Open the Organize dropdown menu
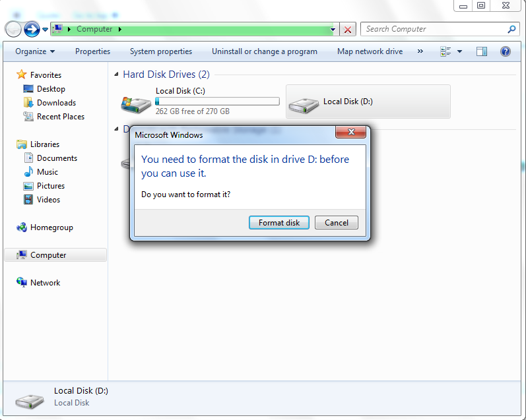Image resolution: width=526 pixels, height=420 pixels. point(35,51)
